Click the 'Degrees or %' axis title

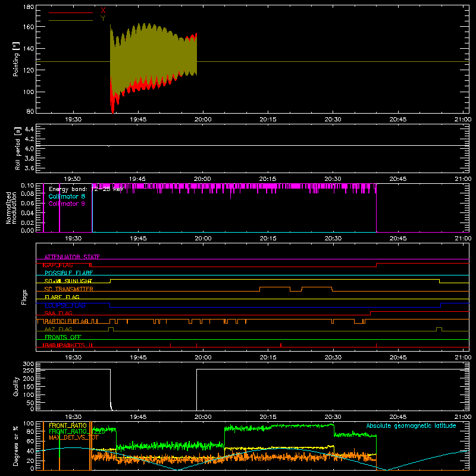16,446
